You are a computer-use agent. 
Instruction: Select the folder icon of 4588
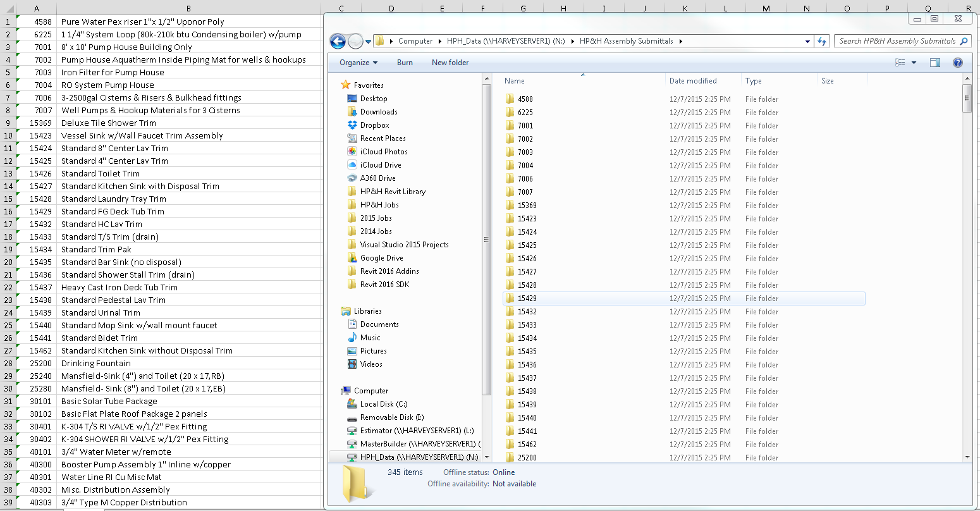510,99
